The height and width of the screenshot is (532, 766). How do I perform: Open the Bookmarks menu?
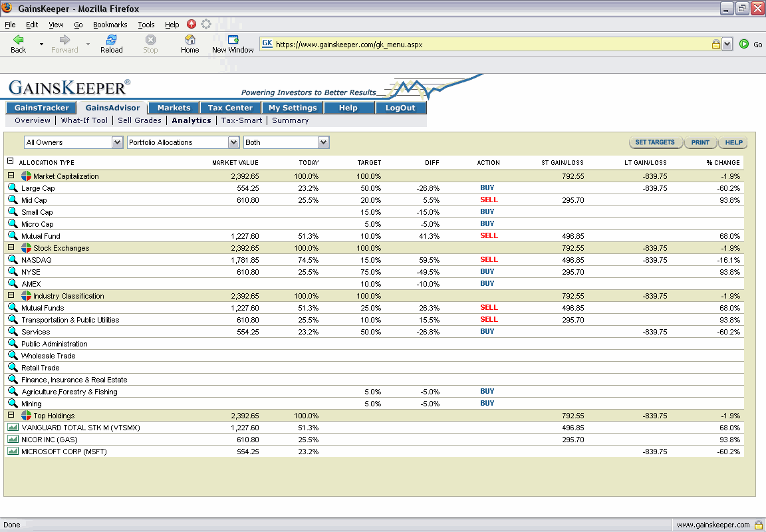[x=110, y=24]
